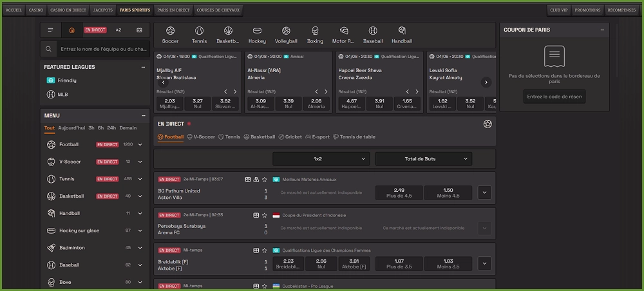Bet on Crvena Zvezda at 1.65

(407, 104)
